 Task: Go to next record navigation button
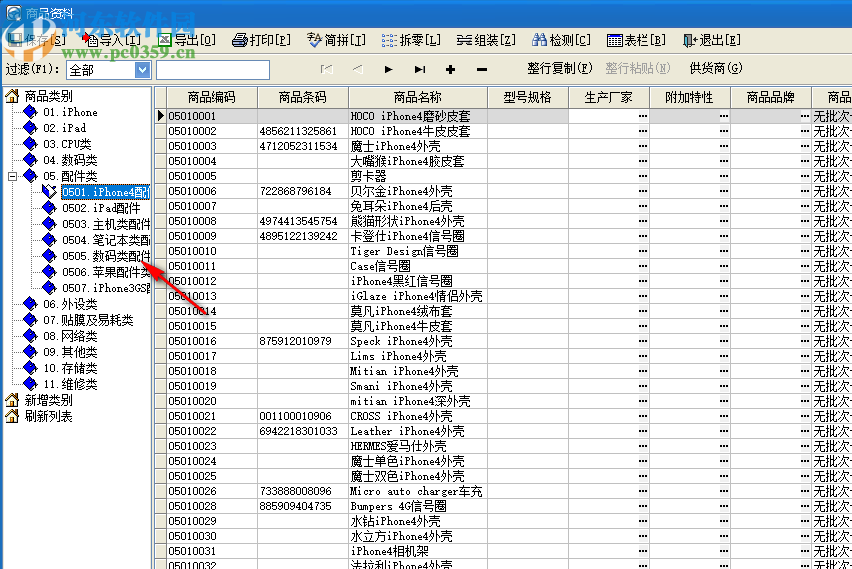388,69
